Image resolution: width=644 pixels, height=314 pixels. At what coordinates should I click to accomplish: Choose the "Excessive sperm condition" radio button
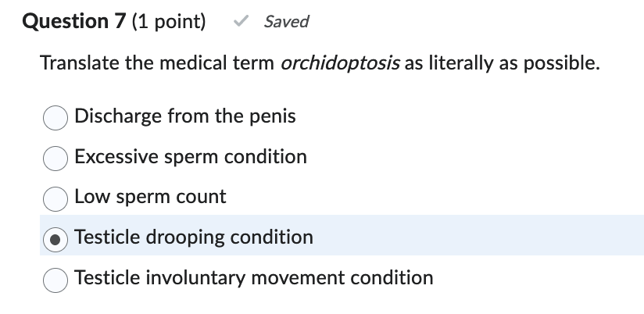pos(55,158)
